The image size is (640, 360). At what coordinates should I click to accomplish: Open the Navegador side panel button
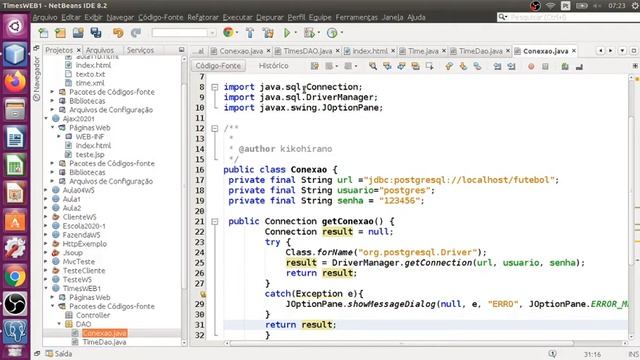click(x=36, y=79)
